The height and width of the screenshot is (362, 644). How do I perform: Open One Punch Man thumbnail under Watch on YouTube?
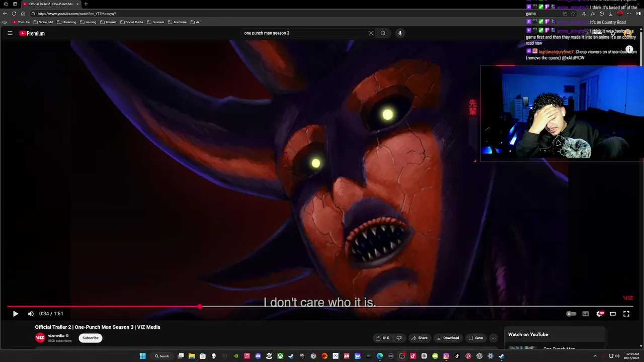(x=523, y=348)
